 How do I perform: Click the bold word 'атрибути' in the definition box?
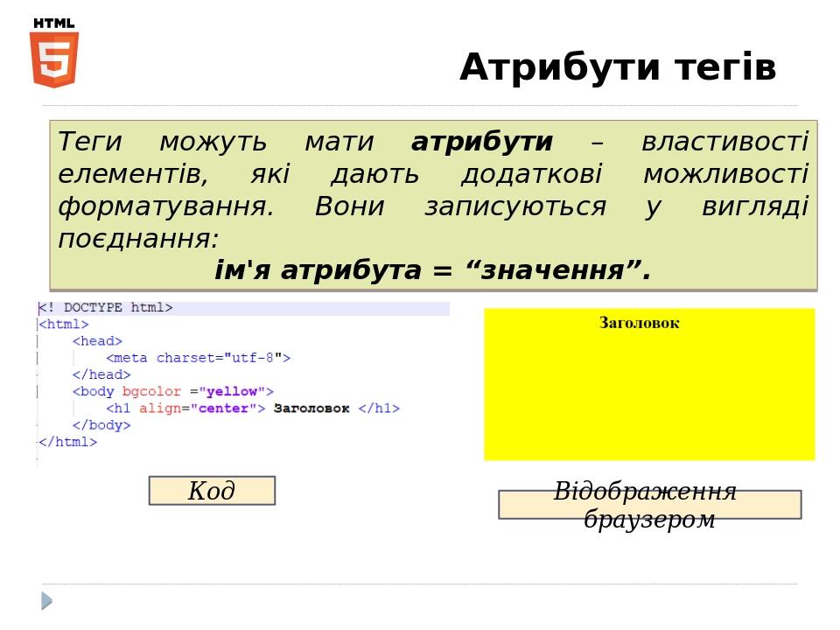(x=481, y=142)
